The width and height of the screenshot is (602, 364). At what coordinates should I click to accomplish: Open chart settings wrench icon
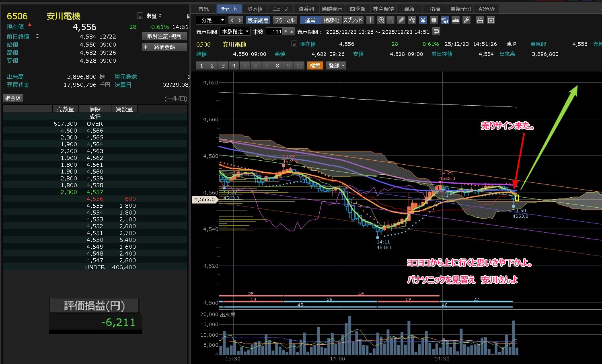(466, 20)
